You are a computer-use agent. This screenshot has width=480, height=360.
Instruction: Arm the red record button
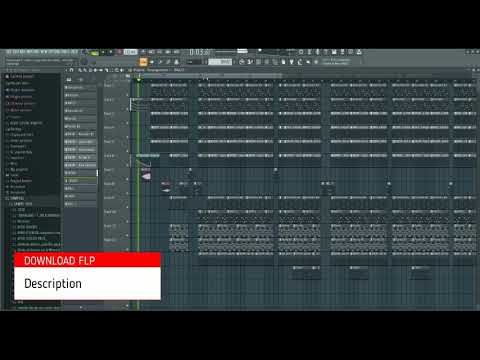(119, 52)
